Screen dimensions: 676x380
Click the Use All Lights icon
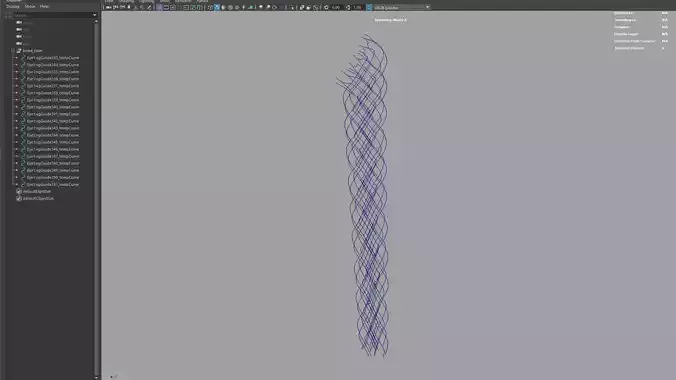244,7
